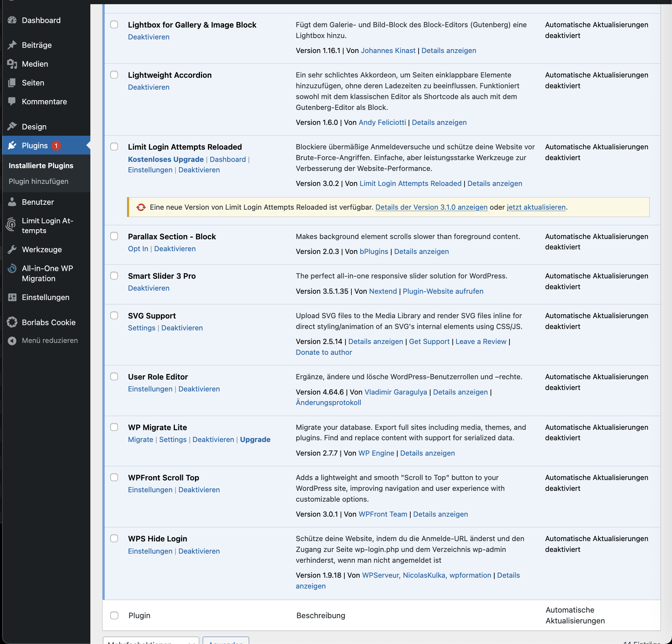Image resolution: width=672 pixels, height=644 pixels.
Task: Click the Borlabs Cookie icon
Action: 12,322
